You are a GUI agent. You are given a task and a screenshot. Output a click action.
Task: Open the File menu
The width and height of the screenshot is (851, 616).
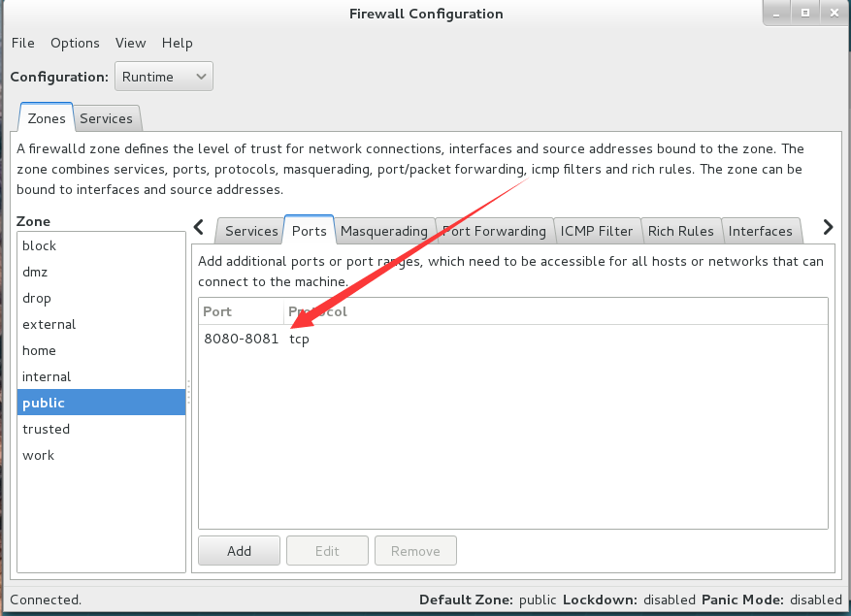tap(22, 43)
